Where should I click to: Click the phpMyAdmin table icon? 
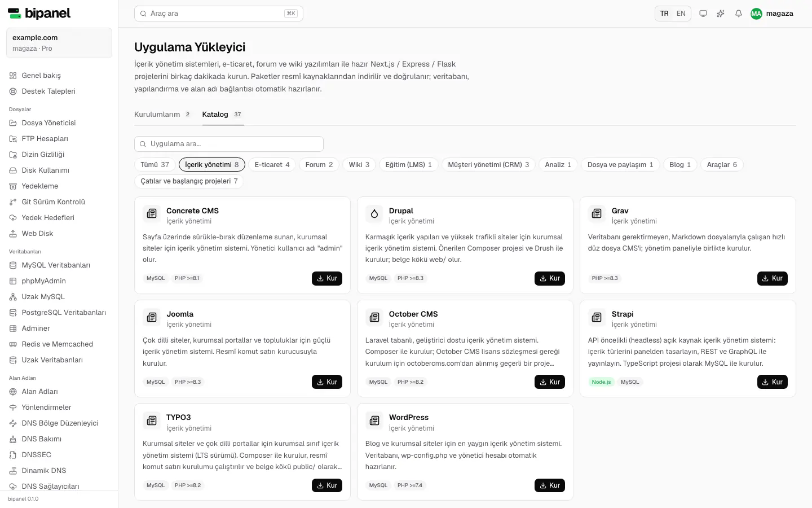13,281
